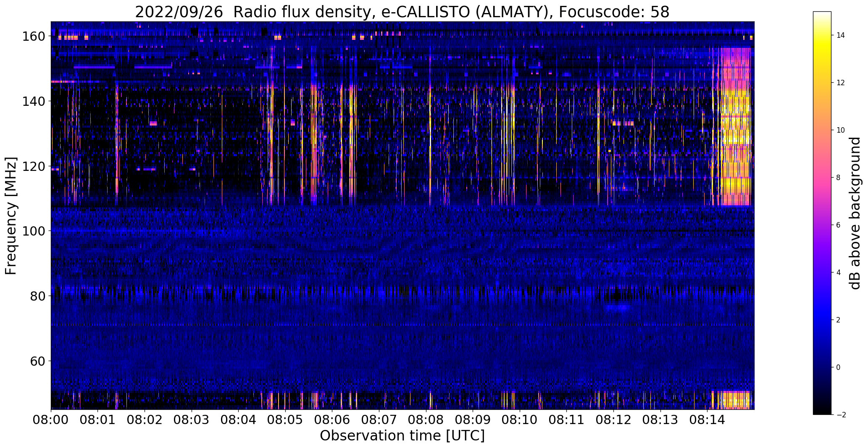Image resolution: width=868 pixels, height=448 pixels.
Task: Click the 08:11 time tick label
Action: point(566,420)
